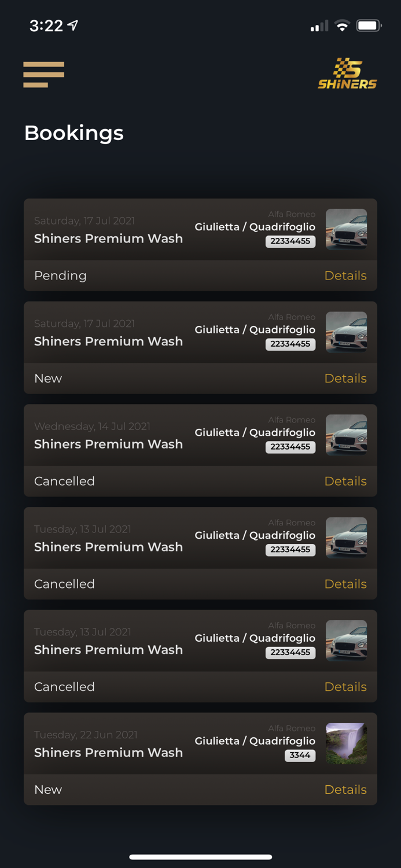Tap the home indicator bar at the bottom
The width and height of the screenshot is (401, 868).
click(200, 857)
